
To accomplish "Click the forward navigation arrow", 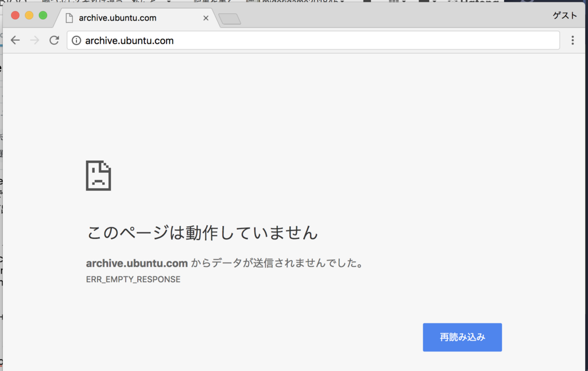I will tap(34, 40).
